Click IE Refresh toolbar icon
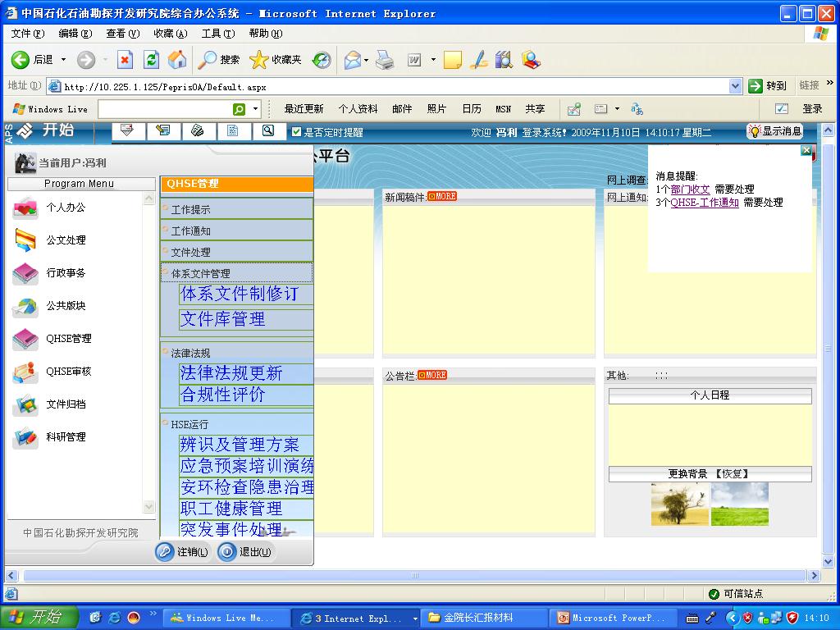The height and width of the screenshot is (630, 840). pos(151,60)
